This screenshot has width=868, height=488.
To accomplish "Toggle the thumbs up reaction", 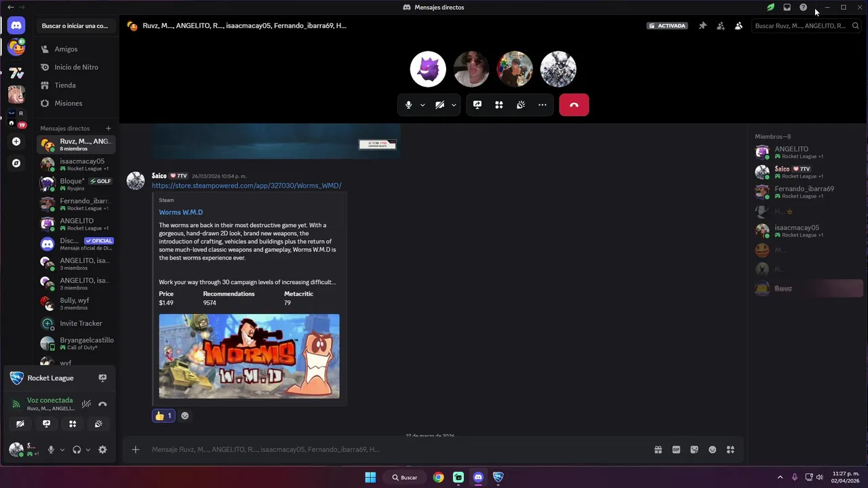I will click(x=163, y=415).
